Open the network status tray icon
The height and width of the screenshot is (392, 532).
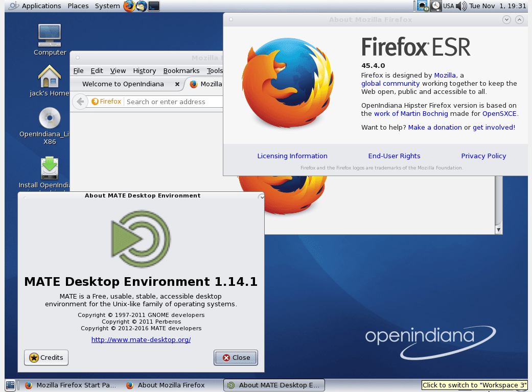point(423,6)
